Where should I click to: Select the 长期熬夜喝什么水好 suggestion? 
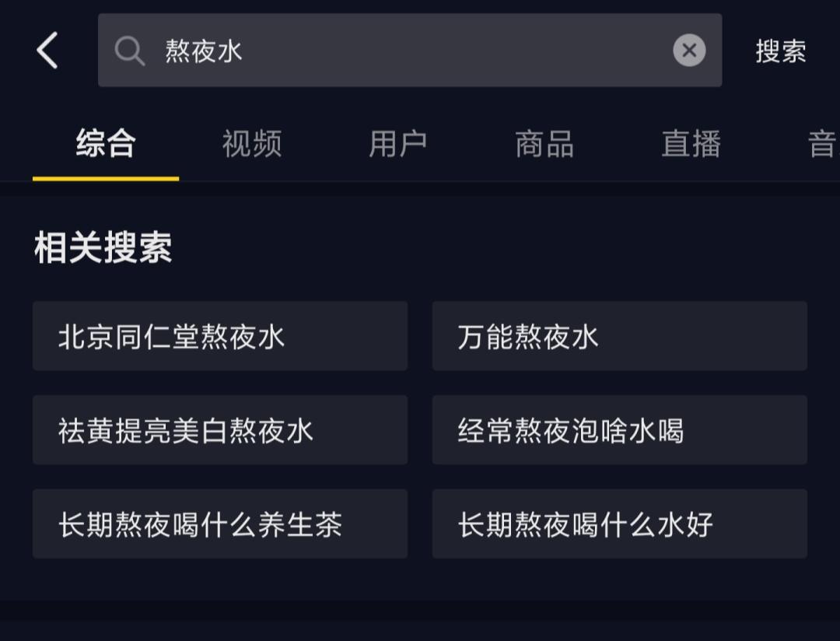click(x=620, y=524)
